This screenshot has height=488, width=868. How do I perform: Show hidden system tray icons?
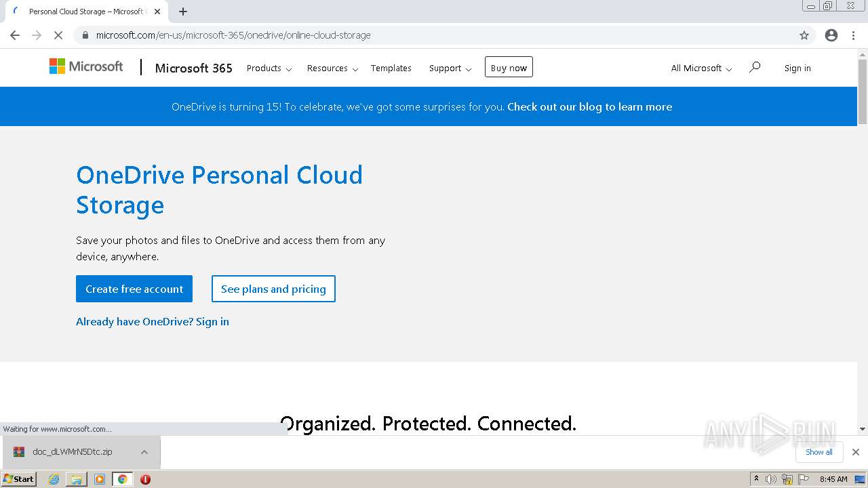pos(756,479)
